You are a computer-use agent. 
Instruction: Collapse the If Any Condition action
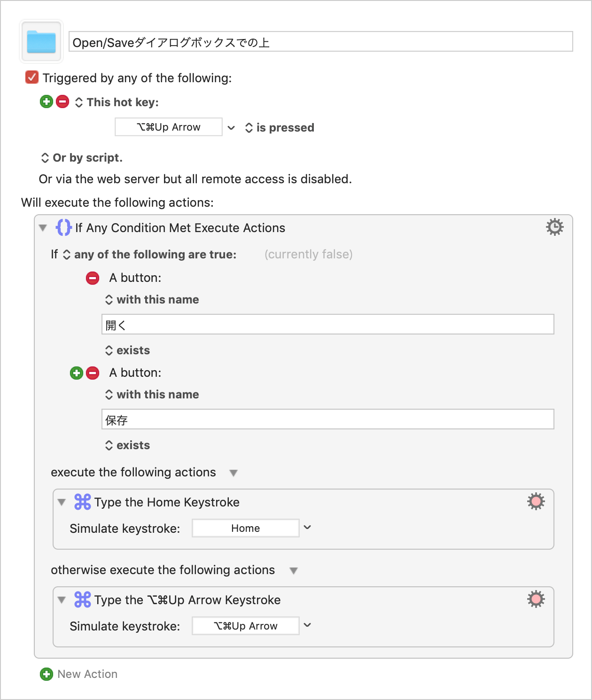[x=43, y=228]
